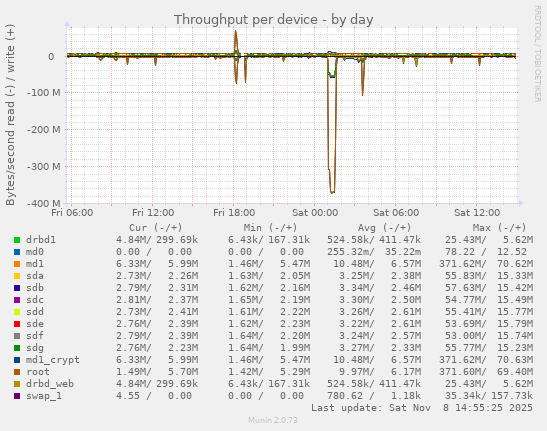Select the drbd1 device label
Screen dimensions: 547x431
click(x=41, y=240)
